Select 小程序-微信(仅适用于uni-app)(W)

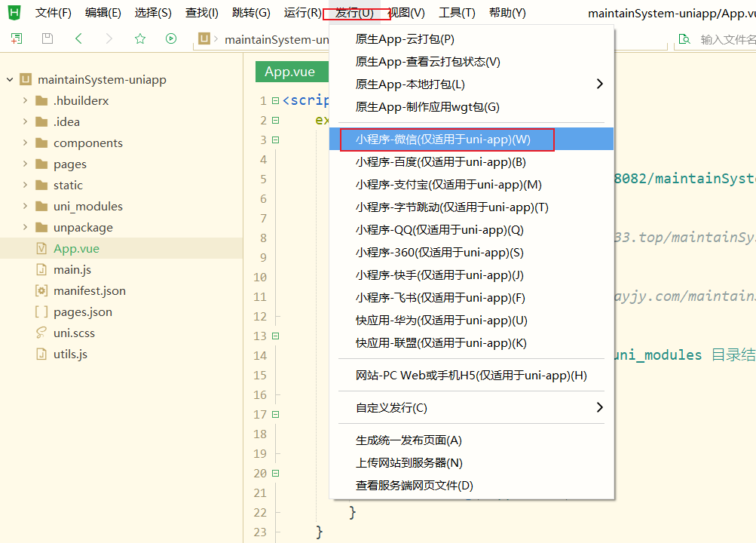471,140
